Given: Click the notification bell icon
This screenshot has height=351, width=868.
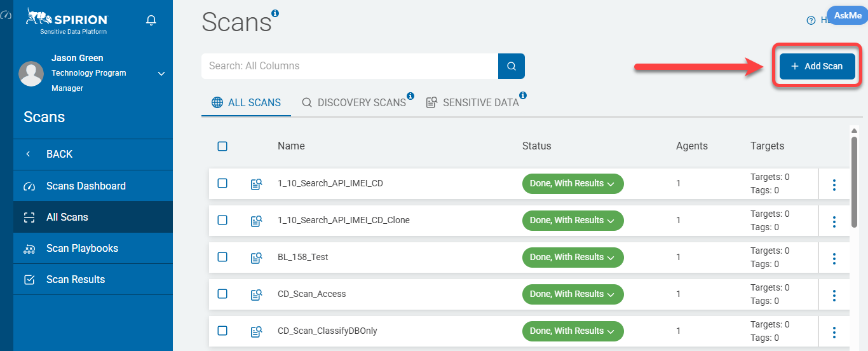Looking at the screenshot, I should [x=151, y=20].
